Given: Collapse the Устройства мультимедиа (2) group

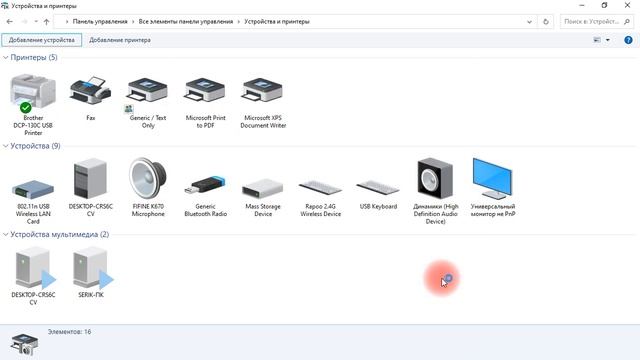Looking at the screenshot, I should 6,235.
